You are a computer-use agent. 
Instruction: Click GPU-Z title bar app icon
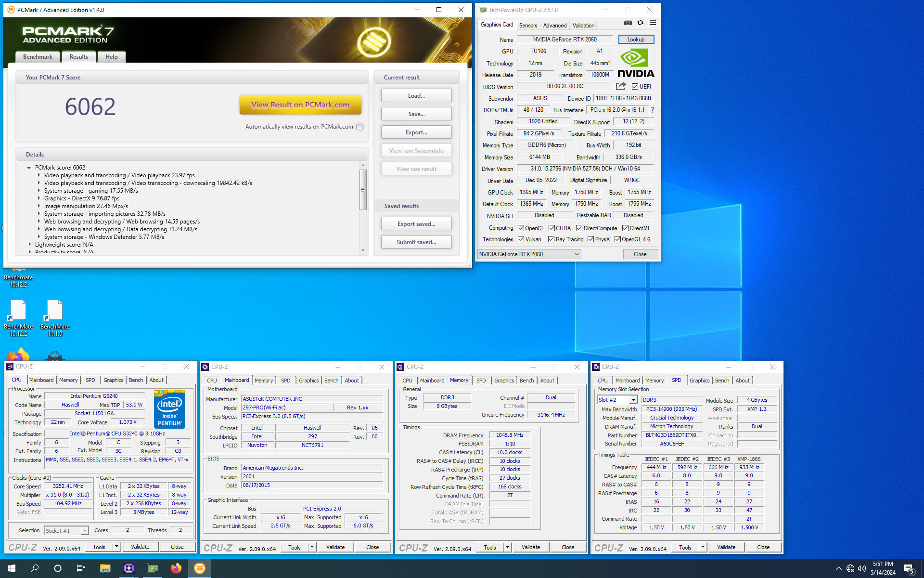tap(483, 10)
